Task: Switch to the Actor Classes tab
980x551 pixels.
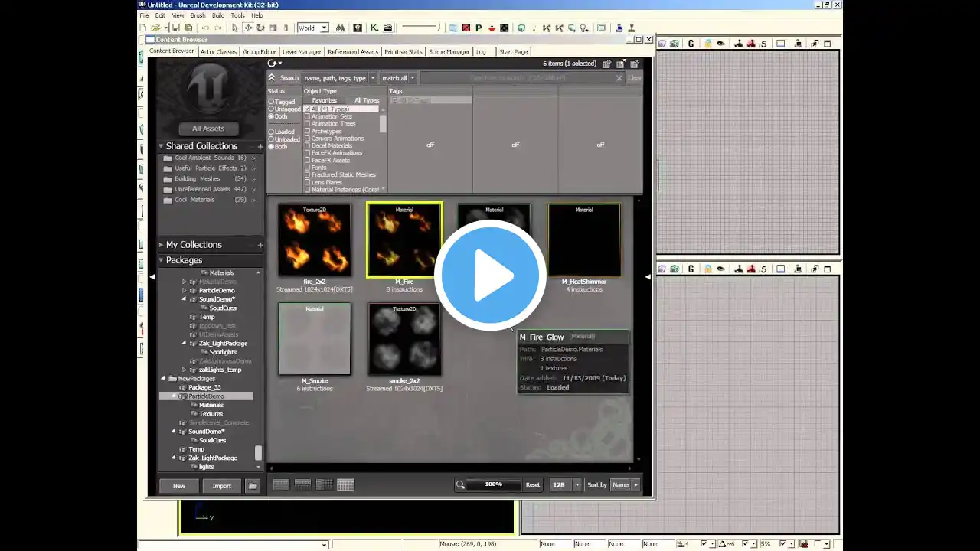Action: click(218, 52)
